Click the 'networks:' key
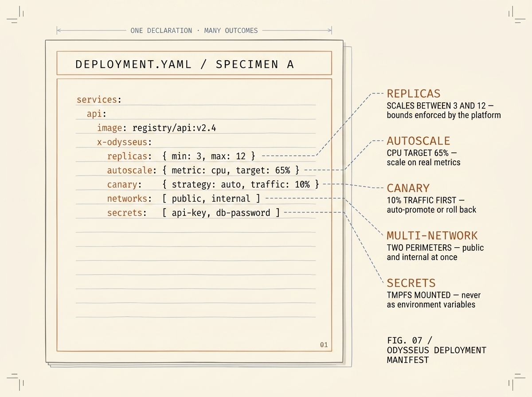532x397 pixels. pyautogui.click(x=129, y=198)
